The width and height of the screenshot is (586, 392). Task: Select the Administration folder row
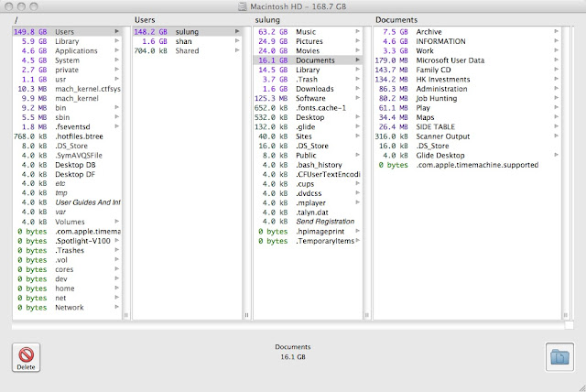(467, 89)
